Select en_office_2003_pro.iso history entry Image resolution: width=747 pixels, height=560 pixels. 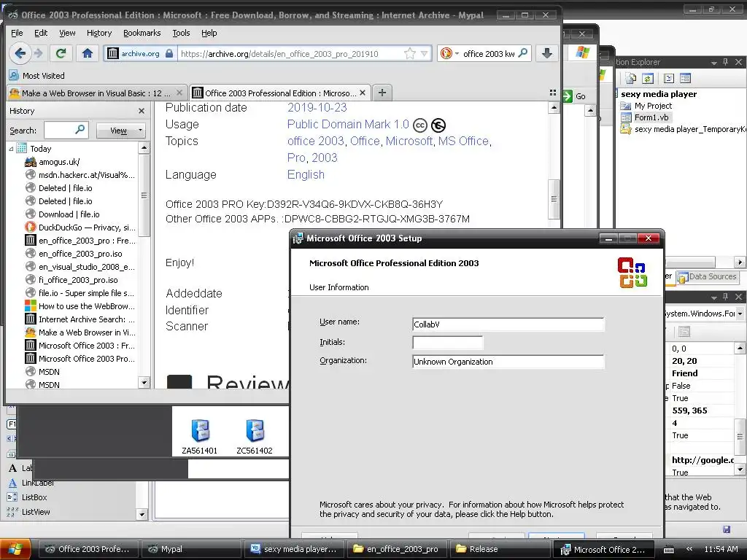80,254
